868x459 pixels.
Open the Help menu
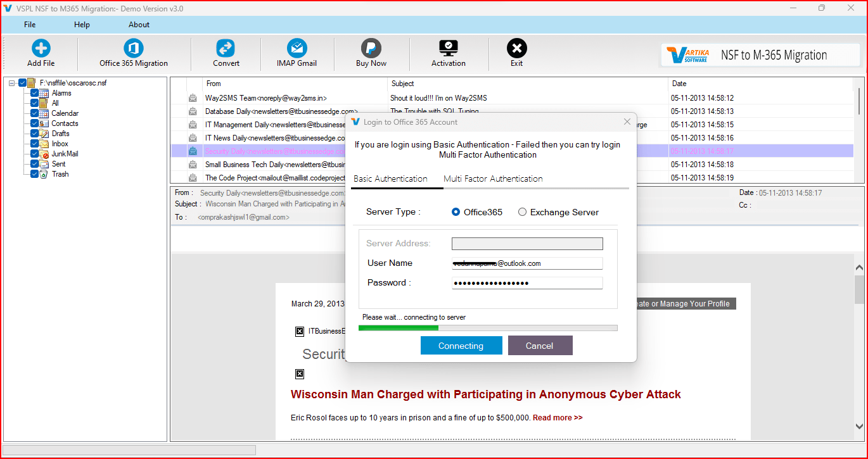pos(82,25)
